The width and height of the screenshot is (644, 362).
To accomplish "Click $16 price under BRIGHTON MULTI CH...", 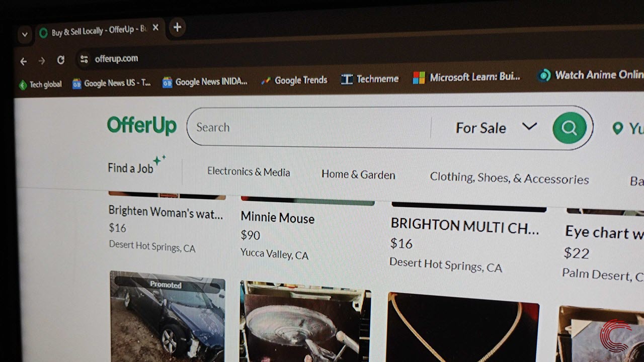I will coord(401,244).
